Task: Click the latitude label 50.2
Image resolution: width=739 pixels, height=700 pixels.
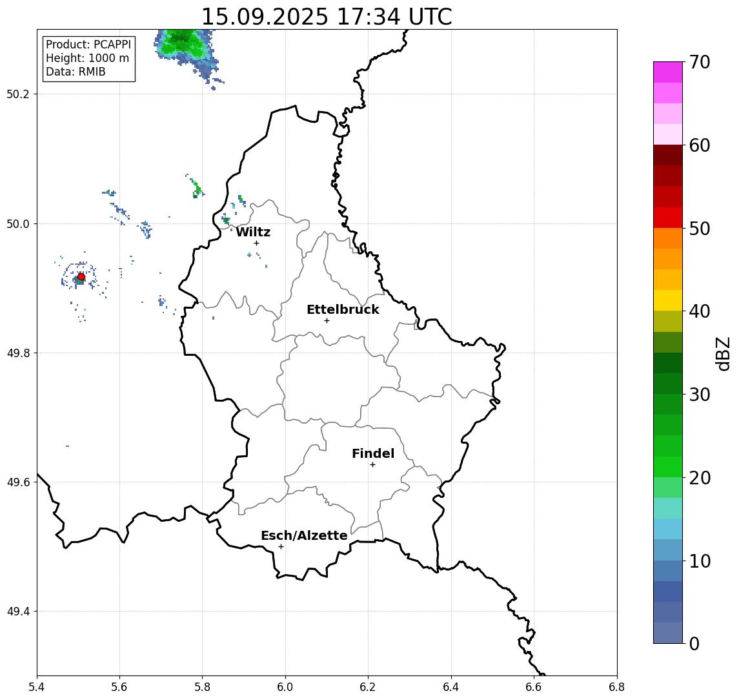Action: tap(18, 94)
